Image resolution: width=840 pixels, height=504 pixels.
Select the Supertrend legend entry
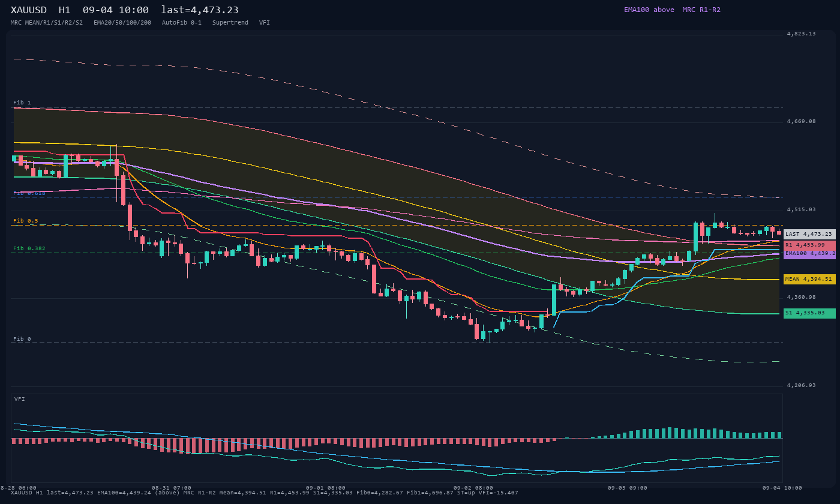[x=230, y=23]
